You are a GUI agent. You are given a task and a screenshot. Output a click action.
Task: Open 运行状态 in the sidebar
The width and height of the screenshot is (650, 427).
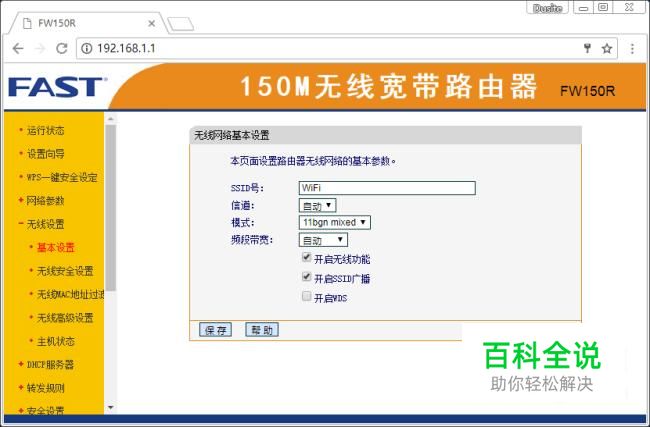(46, 131)
